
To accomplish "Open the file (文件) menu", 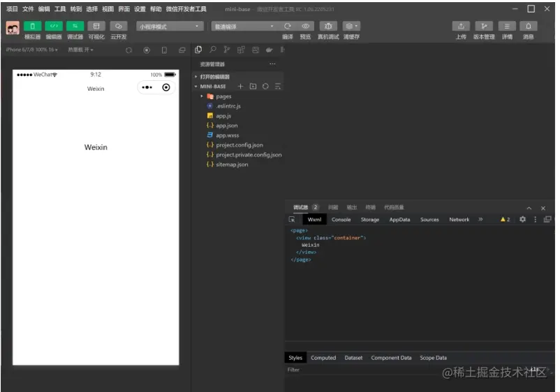I will click(x=28, y=9).
